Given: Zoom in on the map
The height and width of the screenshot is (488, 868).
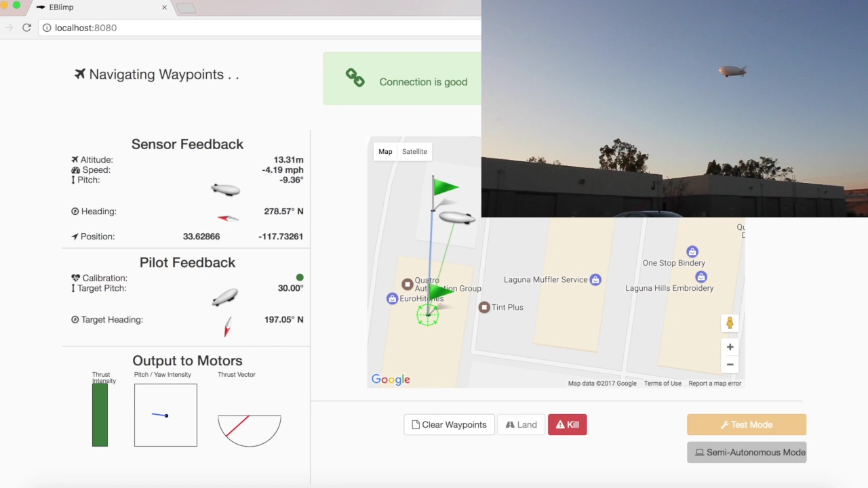Looking at the screenshot, I should (x=730, y=347).
